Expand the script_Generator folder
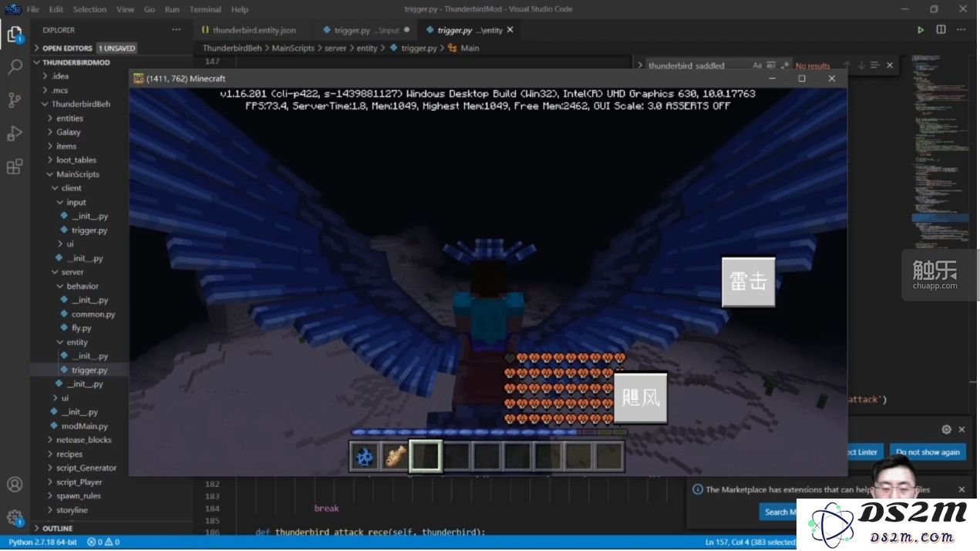This screenshot has height=551, width=980. click(x=86, y=468)
